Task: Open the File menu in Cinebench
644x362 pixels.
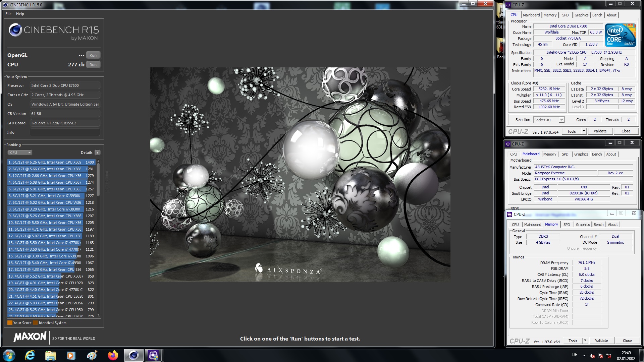Action: (x=8, y=14)
